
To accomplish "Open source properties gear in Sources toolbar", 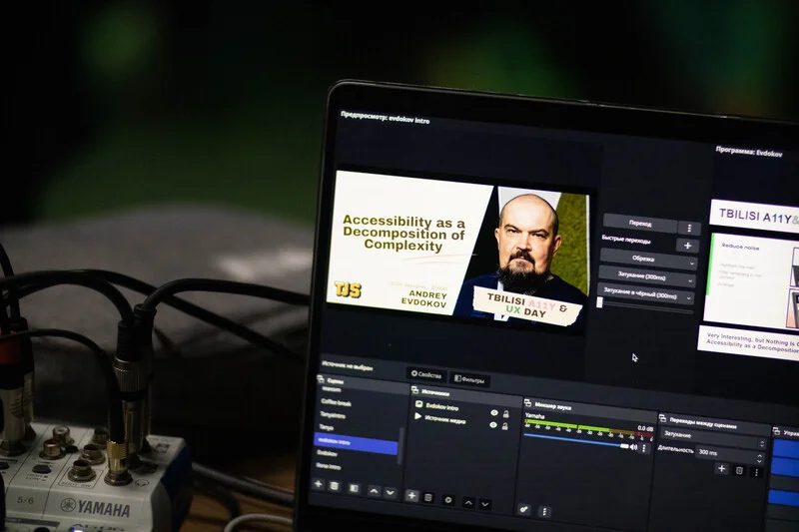I will pos(447,500).
